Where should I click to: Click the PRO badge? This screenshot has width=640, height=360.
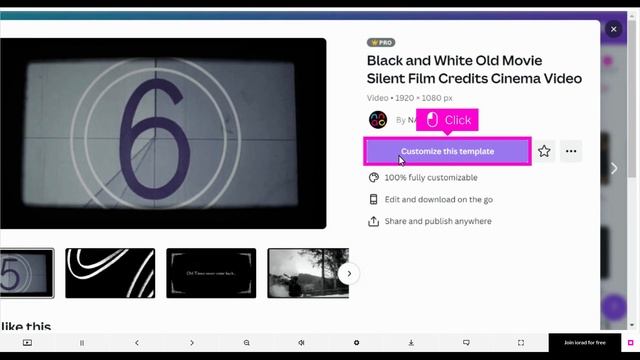pyautogui.click(x=381, y=42)
